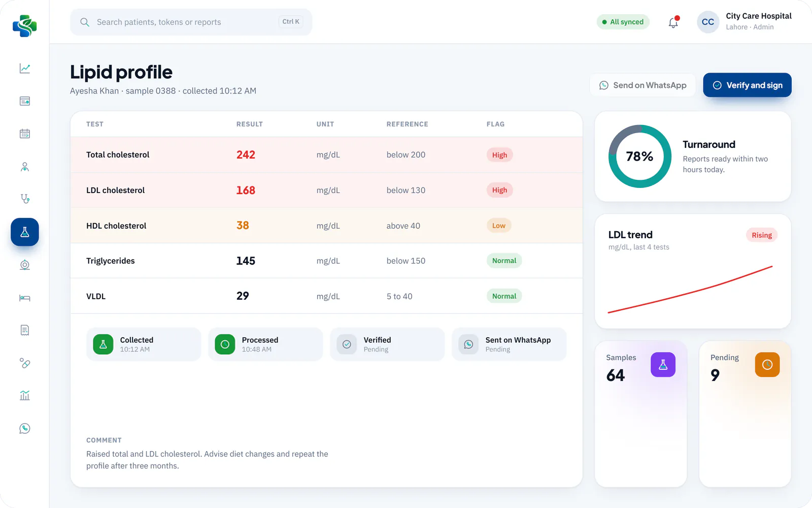Open the patient person icon in sidebar
The height and width of the screenshot is (508, 812).
pyautogui.click(x=25, y=167)
